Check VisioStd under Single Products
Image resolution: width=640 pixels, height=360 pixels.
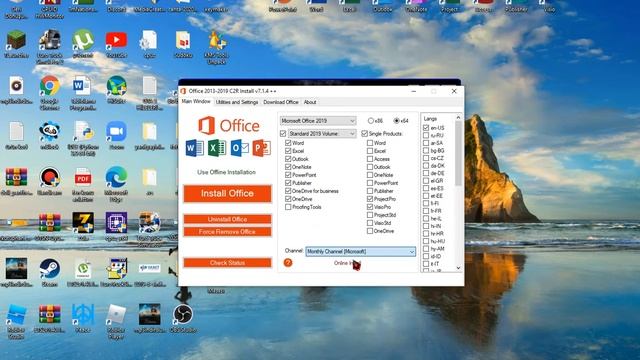[370, 223]
